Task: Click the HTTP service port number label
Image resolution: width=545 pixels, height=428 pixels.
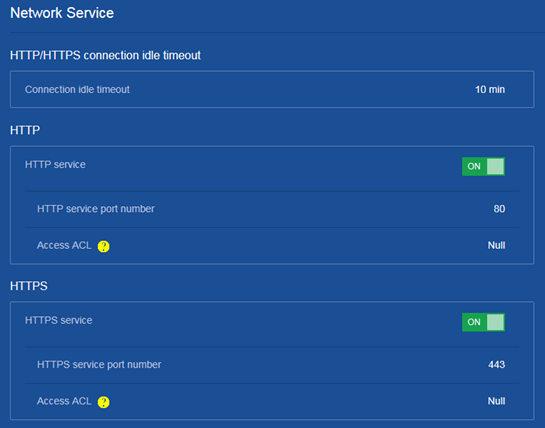Action: [96, 209]
